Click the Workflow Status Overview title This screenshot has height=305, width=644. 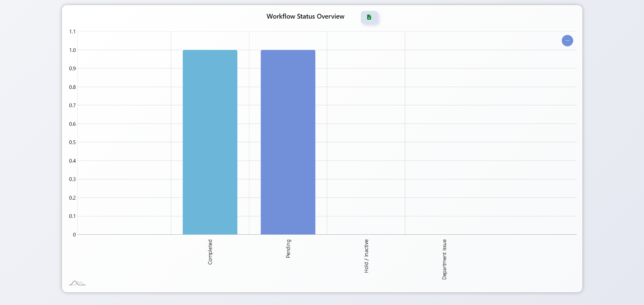[305, 16]
